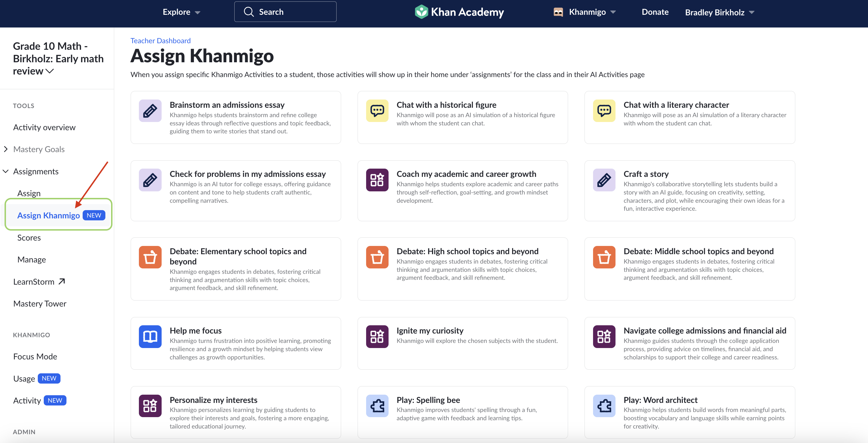
Task: Click into the Search field
Action: click(285, 12)
